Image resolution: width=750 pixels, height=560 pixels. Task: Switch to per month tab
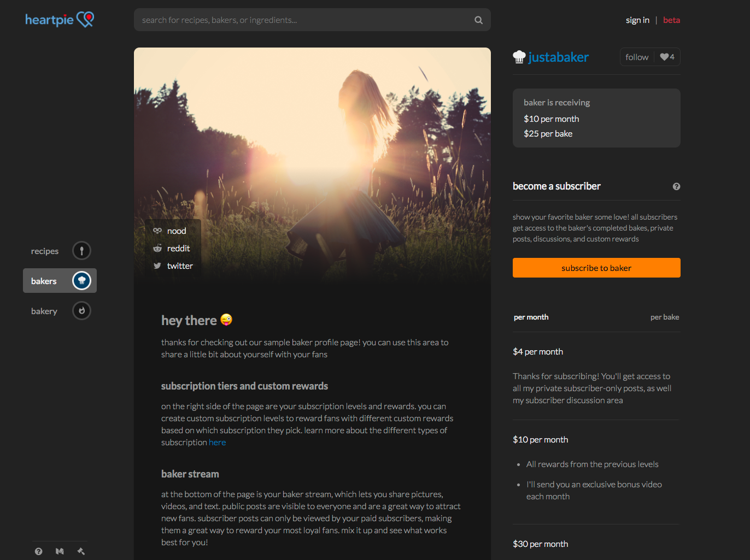tap(531, 317)
